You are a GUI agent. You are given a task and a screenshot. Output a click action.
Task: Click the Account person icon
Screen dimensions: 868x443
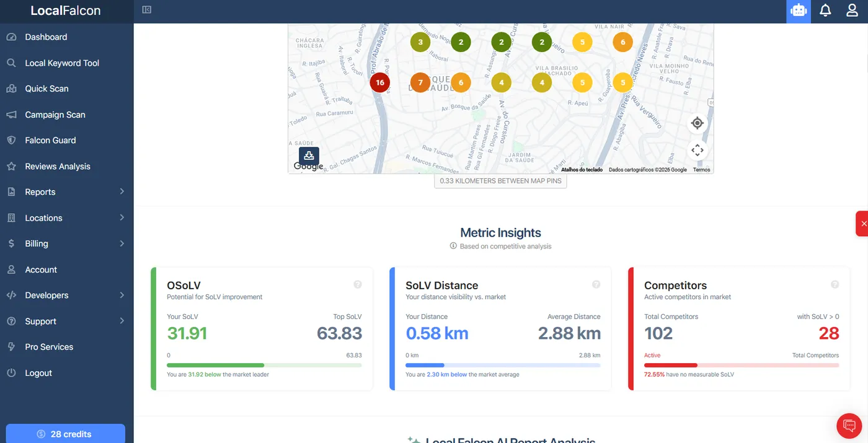(11, 270)
